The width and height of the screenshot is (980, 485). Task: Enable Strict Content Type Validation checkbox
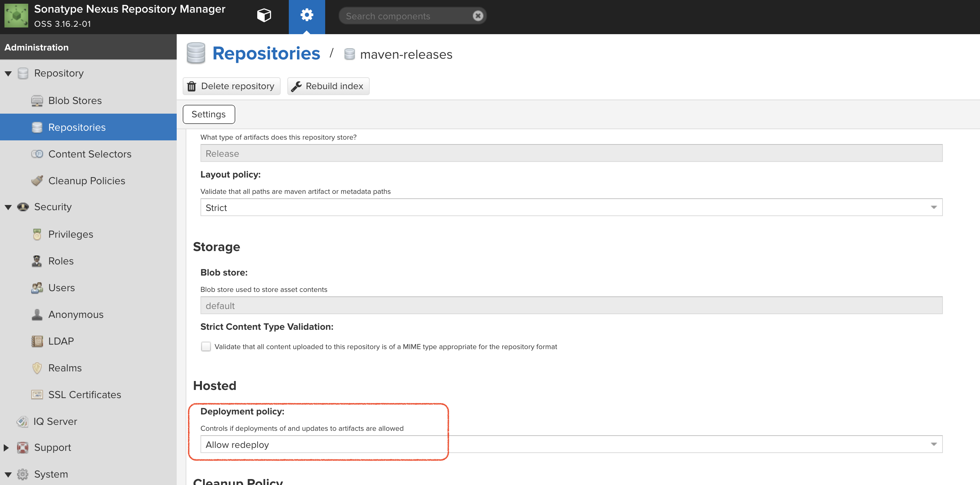(206, 346)
